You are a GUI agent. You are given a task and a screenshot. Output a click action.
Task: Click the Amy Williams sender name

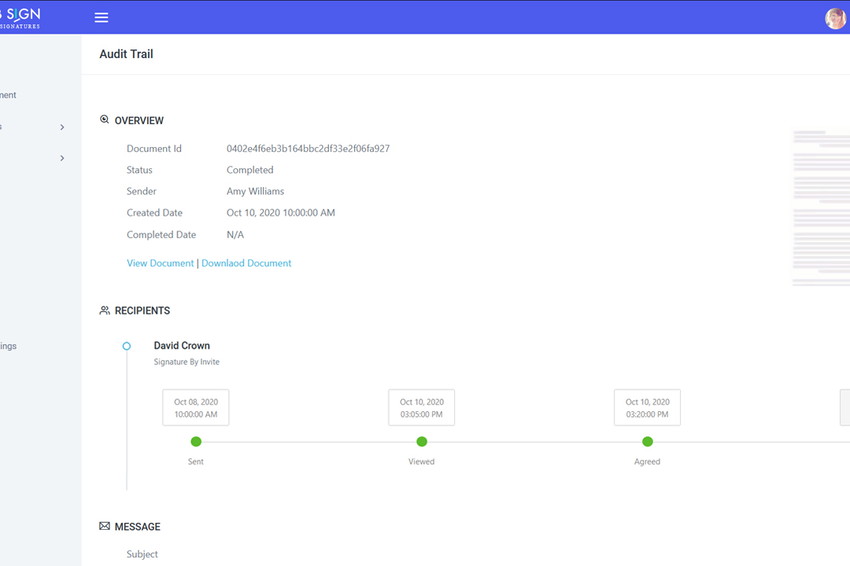(x=255, y=191)
